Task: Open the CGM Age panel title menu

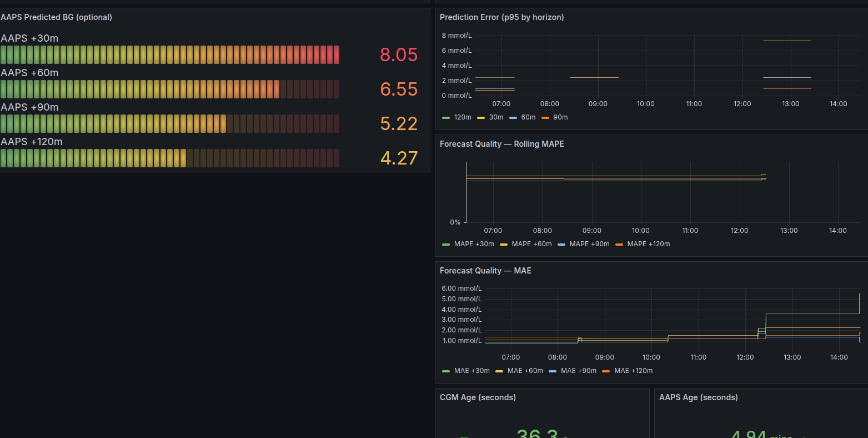Action: click(x=478, y=397)
